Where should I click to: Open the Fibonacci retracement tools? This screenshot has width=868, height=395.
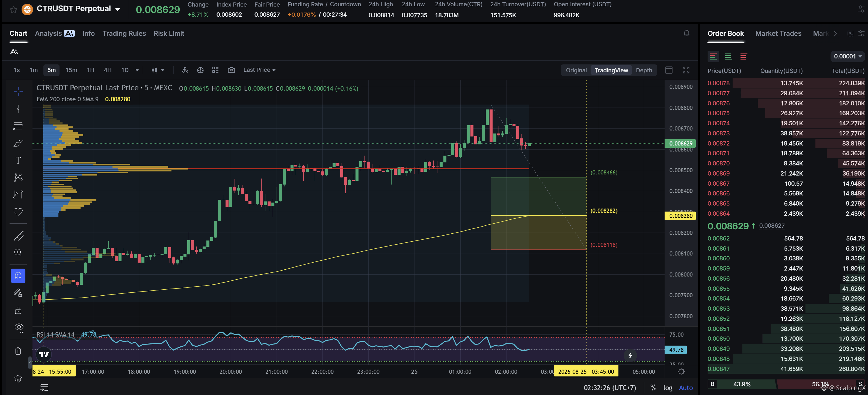point(18,126)
